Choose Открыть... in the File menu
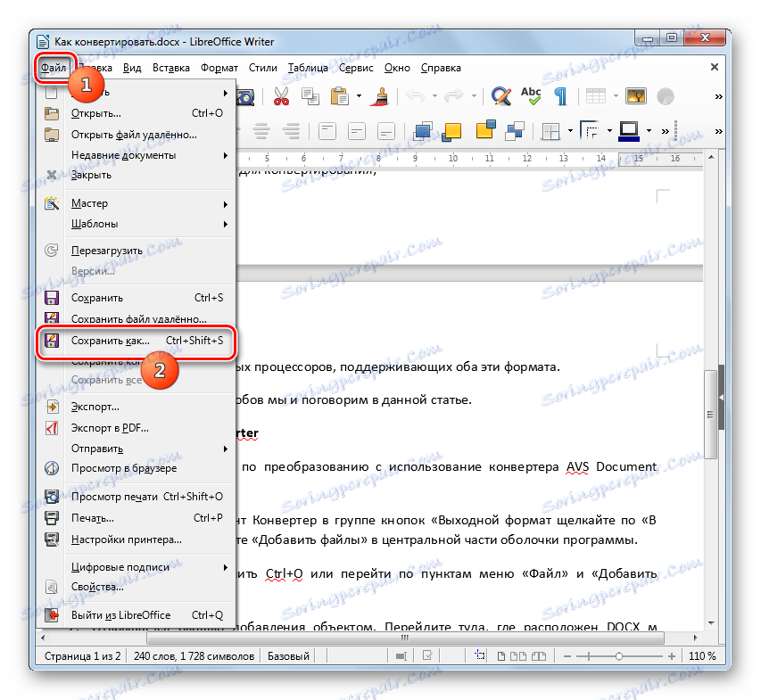This screenshot has height=700, width=761. [x=136, y=113]
